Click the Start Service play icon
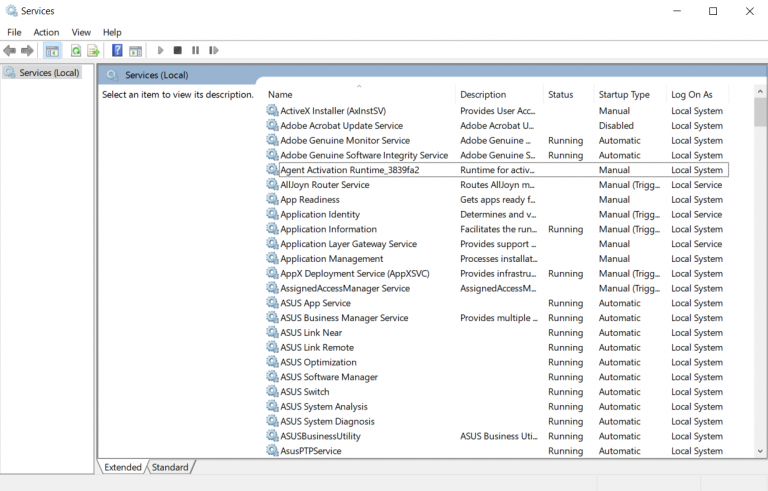 160,51
